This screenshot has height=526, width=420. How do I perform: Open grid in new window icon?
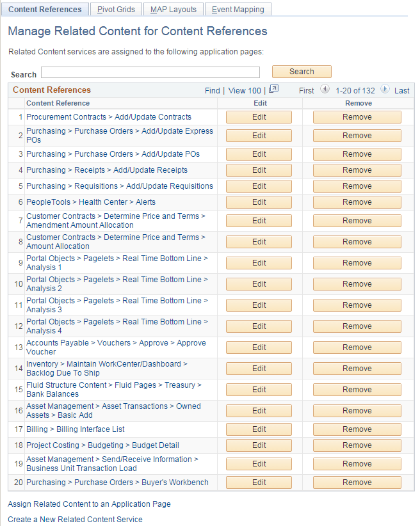[x=273, y=89]
